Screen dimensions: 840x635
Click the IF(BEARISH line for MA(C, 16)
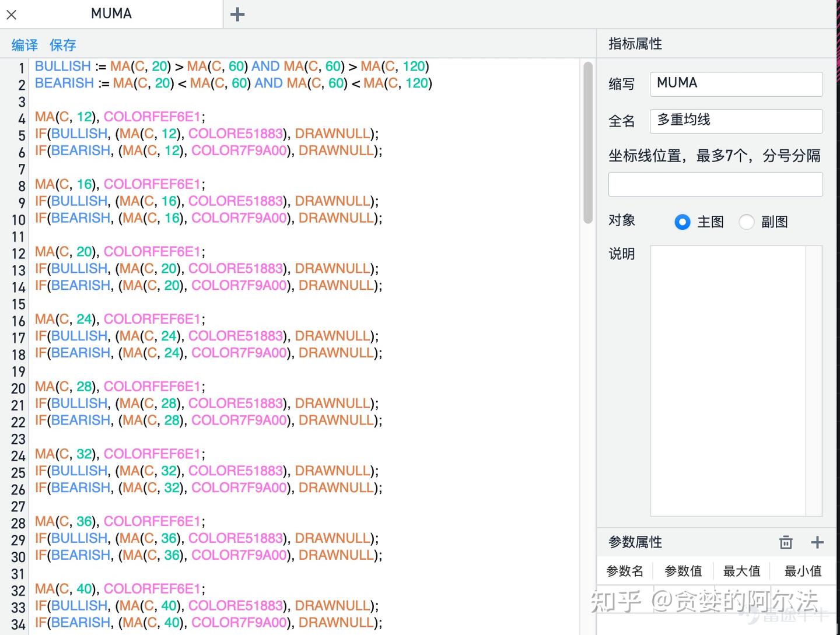208,219
